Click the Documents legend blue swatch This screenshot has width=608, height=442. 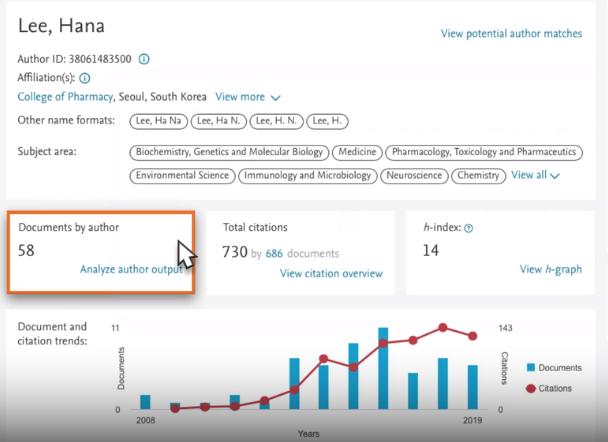(x=531, y=367)
